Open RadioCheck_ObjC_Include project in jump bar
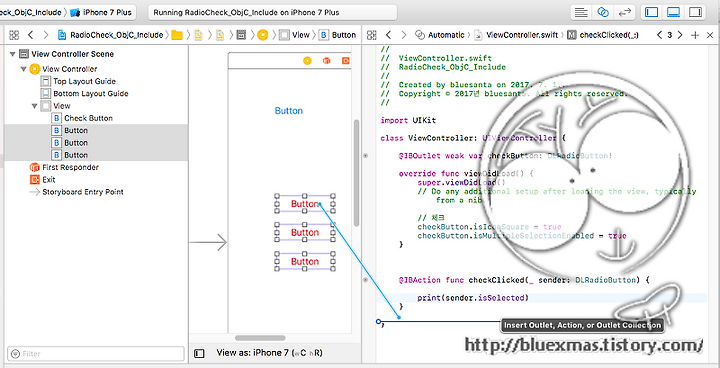This screenshot has height=368, width=720. [x=110, y=35]
